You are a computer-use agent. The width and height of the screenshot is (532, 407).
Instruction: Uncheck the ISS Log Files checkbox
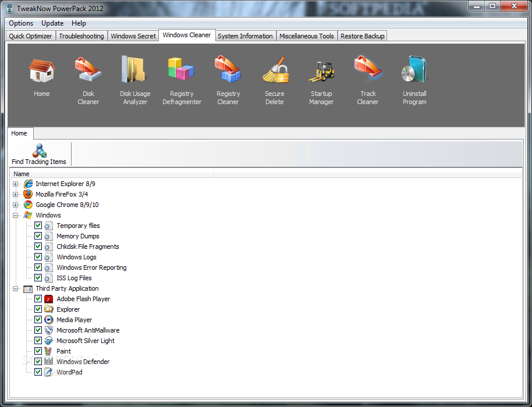pos(38,278)
